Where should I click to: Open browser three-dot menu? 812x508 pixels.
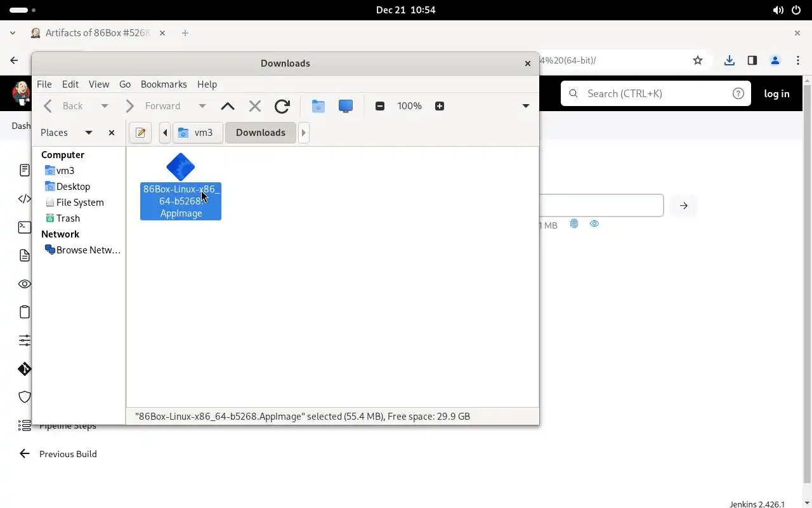pos(798,60)
